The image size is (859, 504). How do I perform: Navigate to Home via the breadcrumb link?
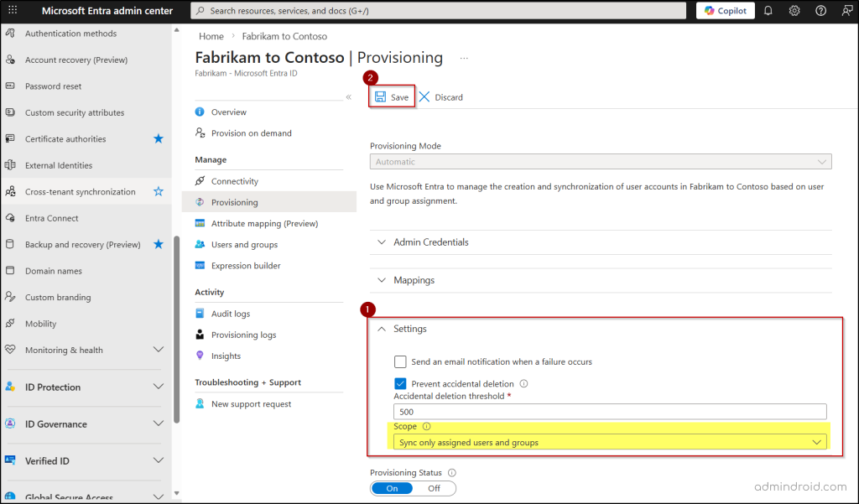pos(211,36)
